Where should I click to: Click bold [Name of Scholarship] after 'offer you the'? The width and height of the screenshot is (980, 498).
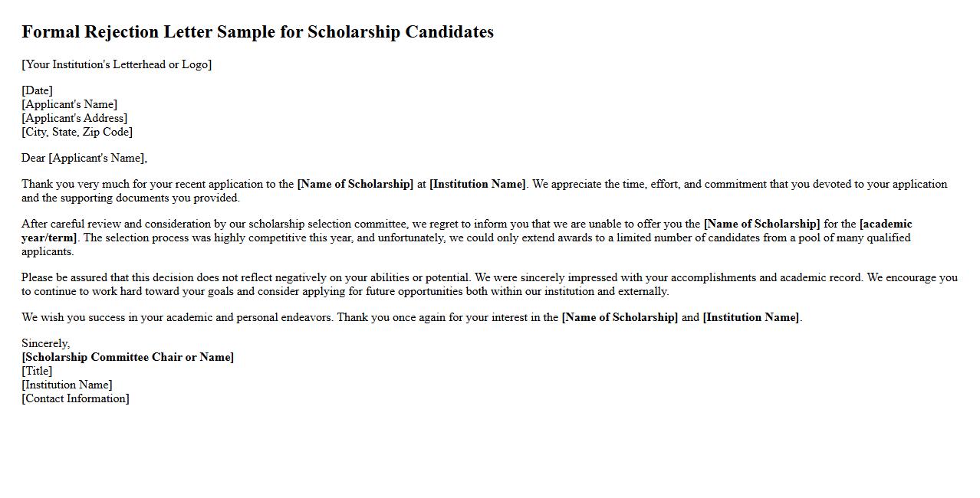point(761,224)
